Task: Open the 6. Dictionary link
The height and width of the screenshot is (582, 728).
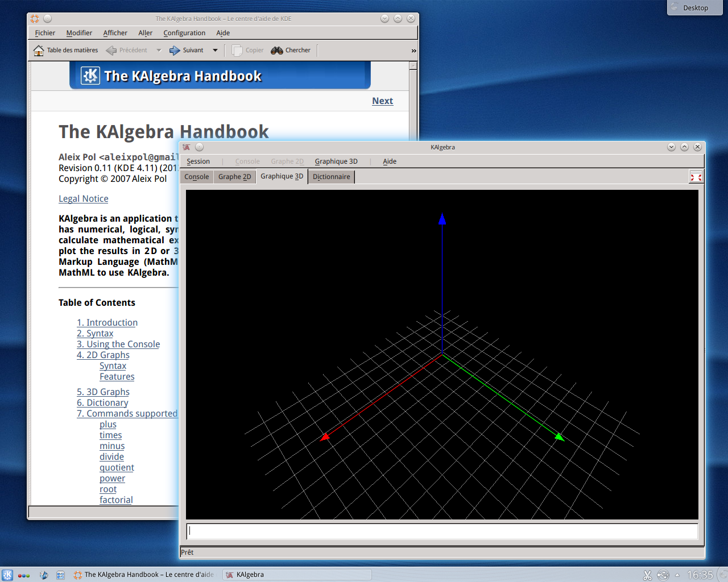Action: click(x=102, y=403)
